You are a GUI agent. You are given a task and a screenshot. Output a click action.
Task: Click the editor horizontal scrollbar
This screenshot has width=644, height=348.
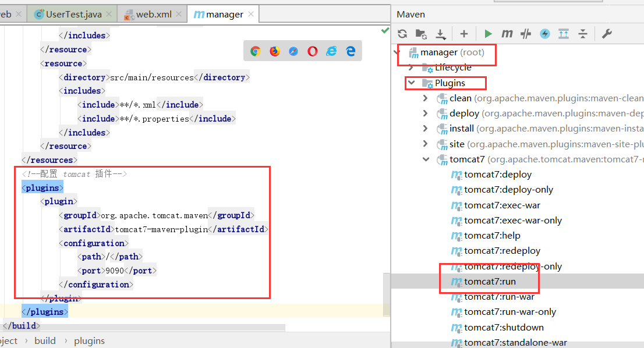(x=144, y=328)
